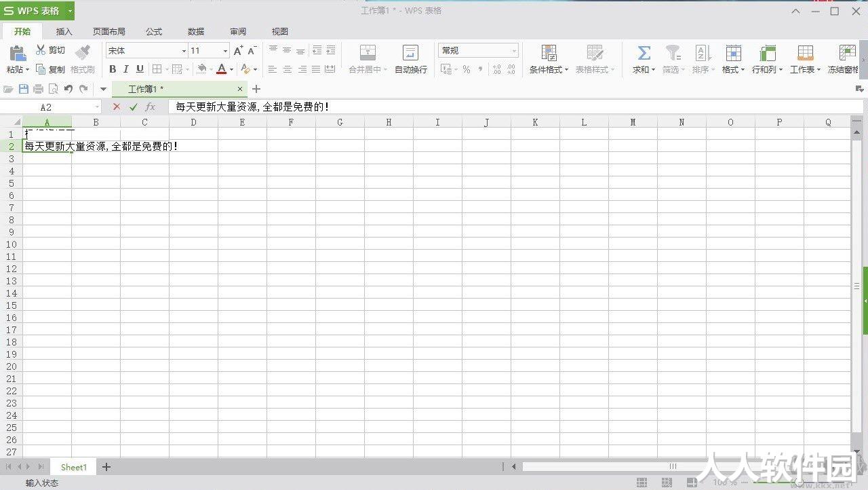The width and height of the screenshot is (868, 490).
Task: Toggle bold formatting
Action: pyautogui.click(x=113, y=69)
